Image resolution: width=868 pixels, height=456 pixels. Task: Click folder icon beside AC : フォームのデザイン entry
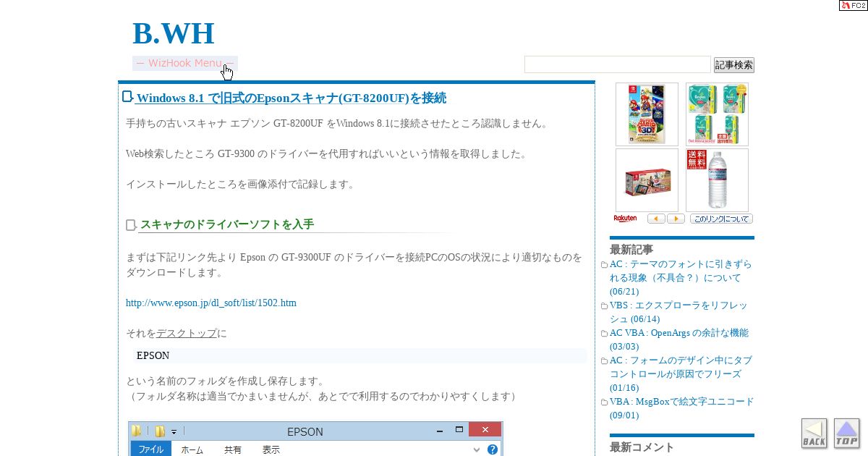point(605,361)
